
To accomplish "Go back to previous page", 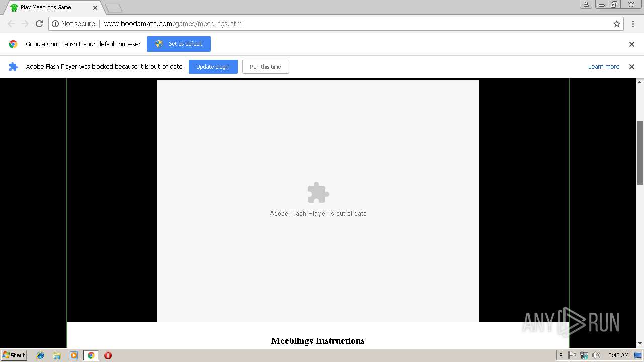I will 11,24.
